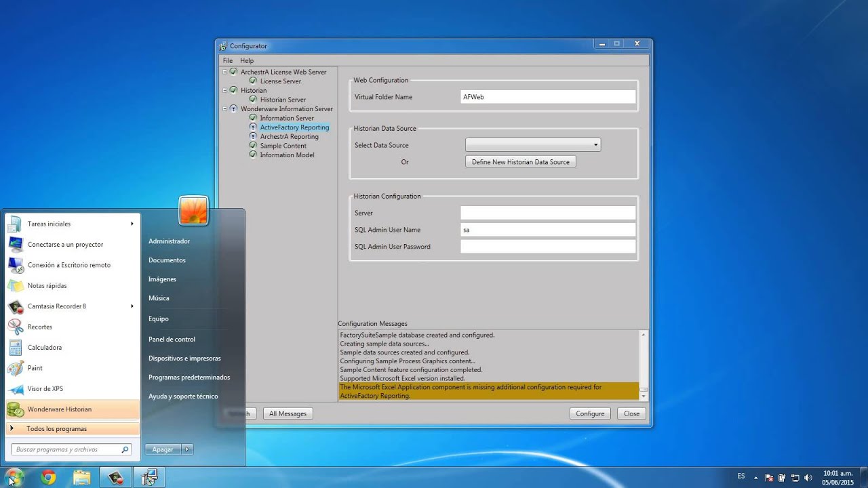Open the Calculadora icon in Start menu
The height and width of the screenshot is (488, 868).
tap(16, 348)
